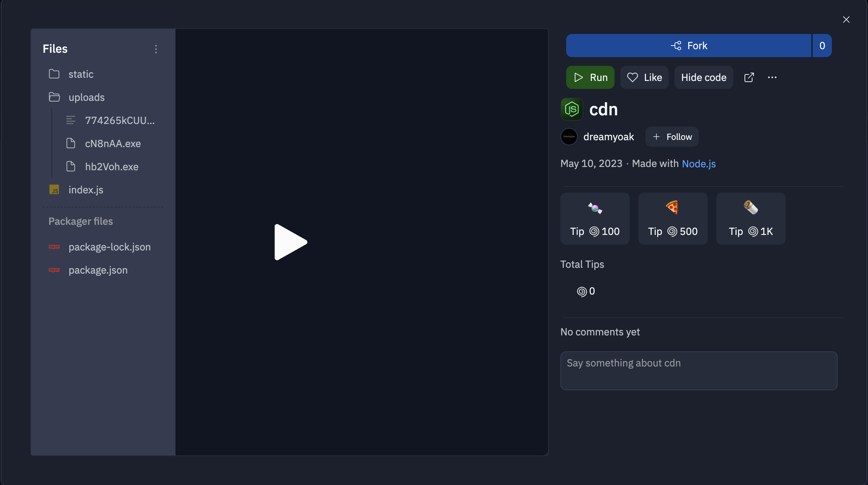This screenshot has height=485, width=868.
Task: Select the cN8nAA.exe file
Action: point(113,143)
